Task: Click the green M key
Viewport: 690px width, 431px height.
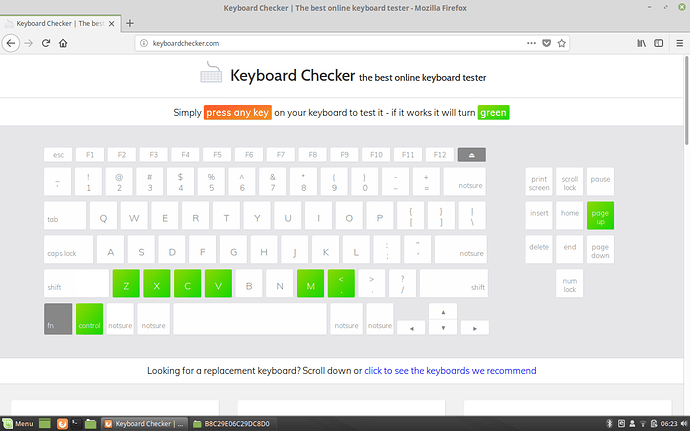Action: point(311,284)
